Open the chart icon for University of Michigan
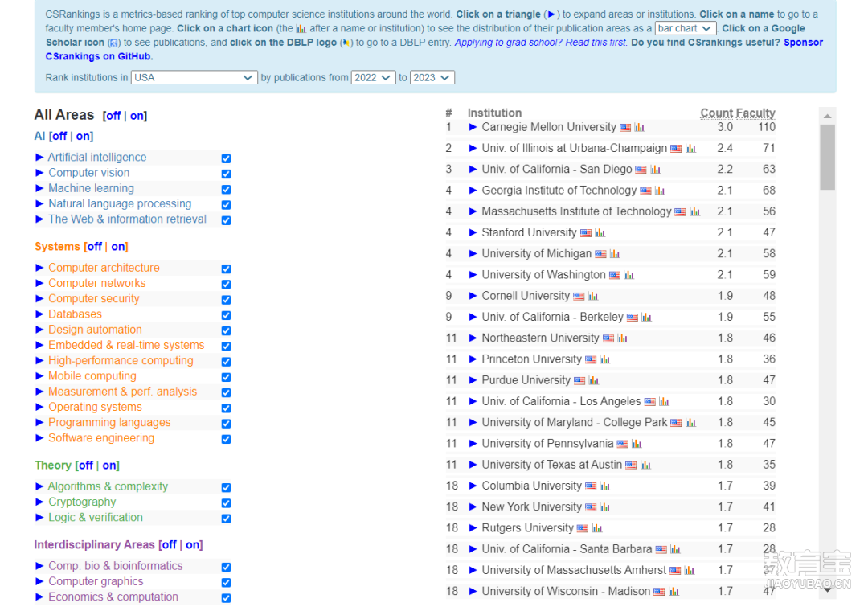Viewport: 868px width, 607px height. point(615,254)
